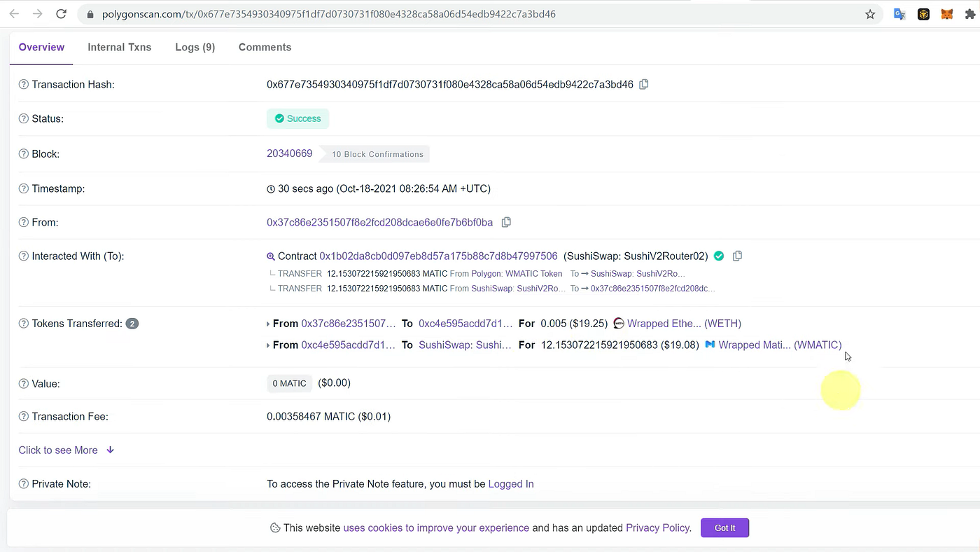Click the browser address bar URL
This screenshot has height=552, width=980.
point(329,14)
